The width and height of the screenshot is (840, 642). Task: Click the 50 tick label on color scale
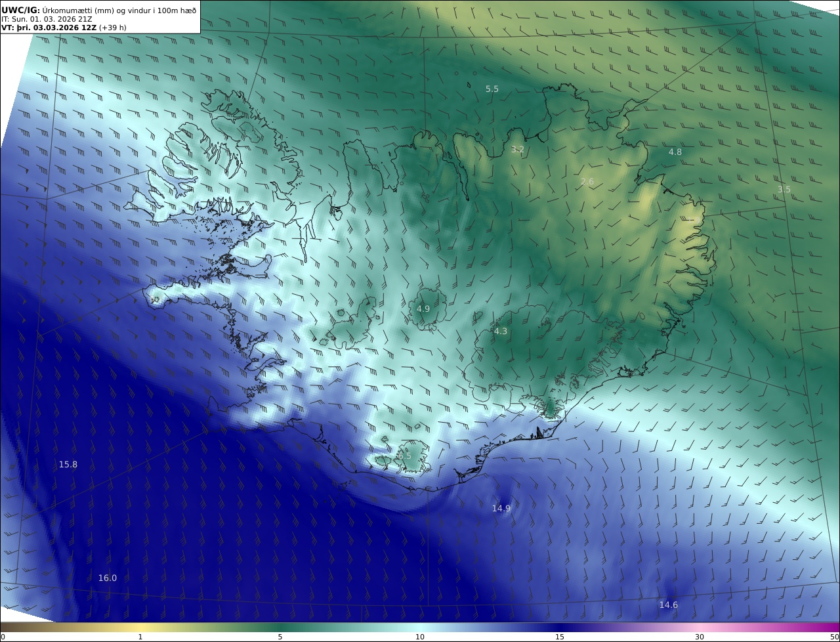point(834,637)
